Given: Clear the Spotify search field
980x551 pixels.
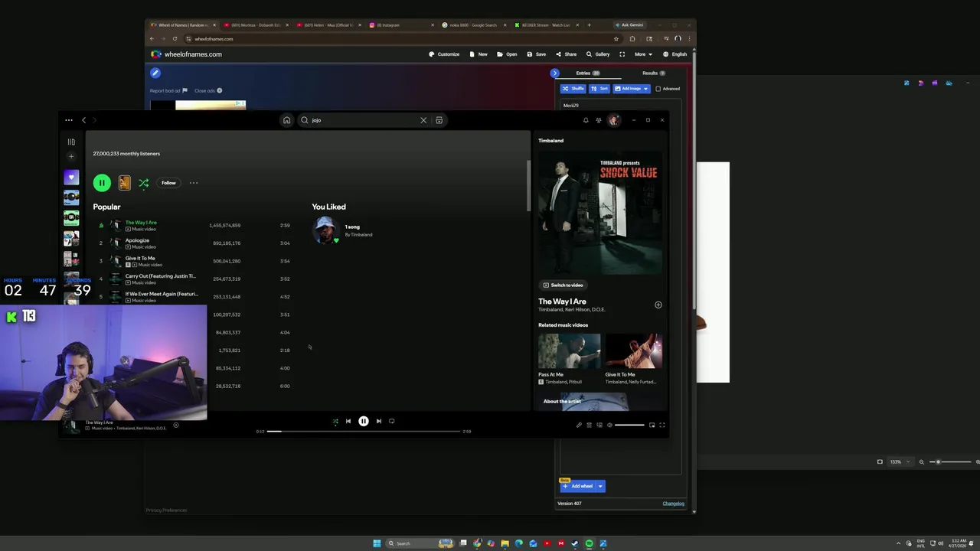Looking at the screenshot, I should (x=423, y=120).
